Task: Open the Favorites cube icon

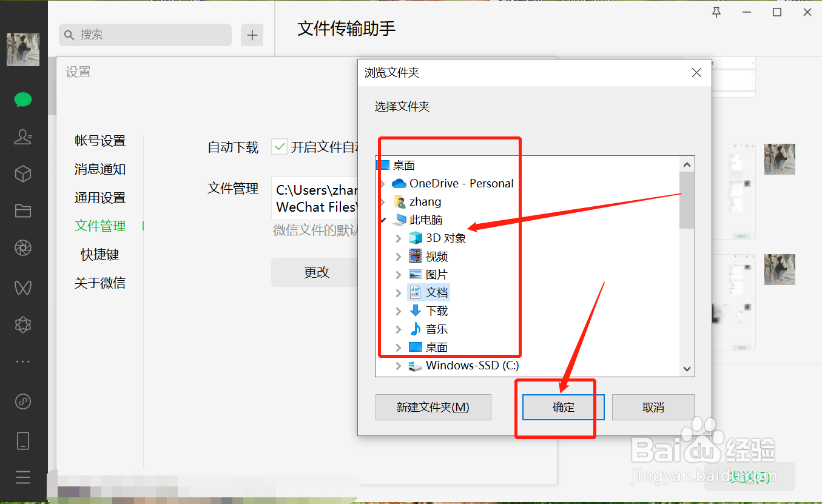Action: point(23,174)
